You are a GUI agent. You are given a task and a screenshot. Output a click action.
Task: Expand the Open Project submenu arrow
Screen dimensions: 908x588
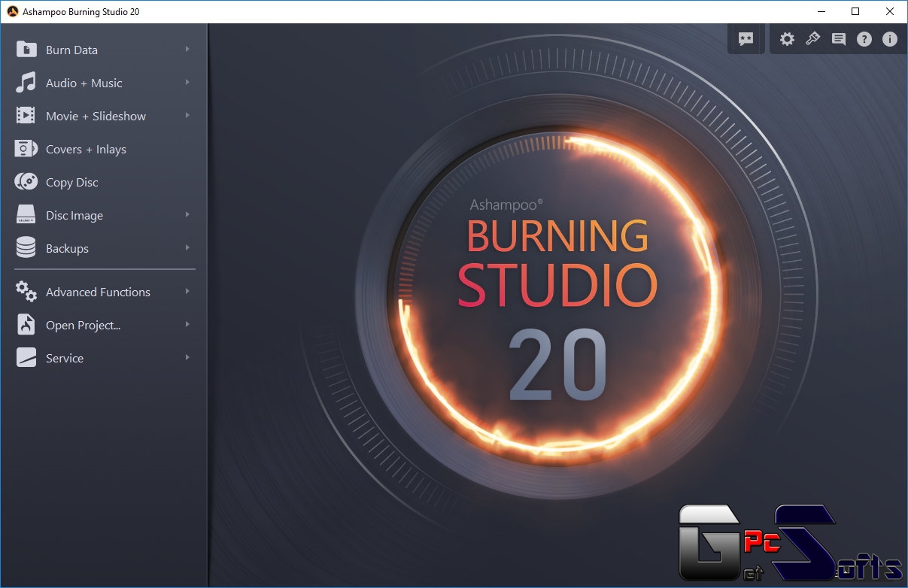click(187, 325)
